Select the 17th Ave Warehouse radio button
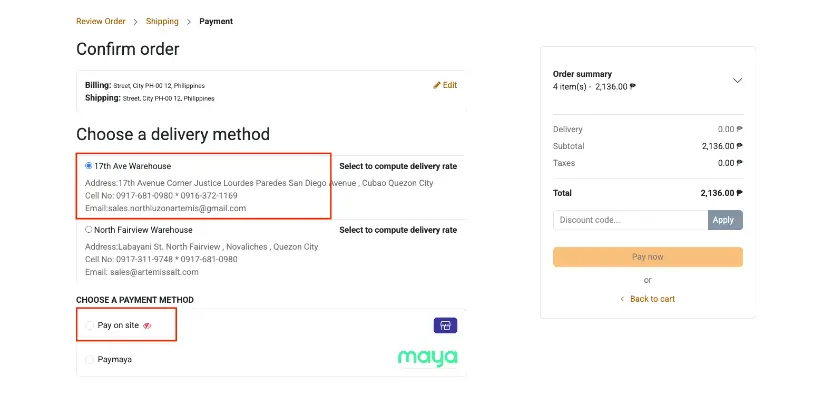 pyautogui.click(x=89, y=166)
